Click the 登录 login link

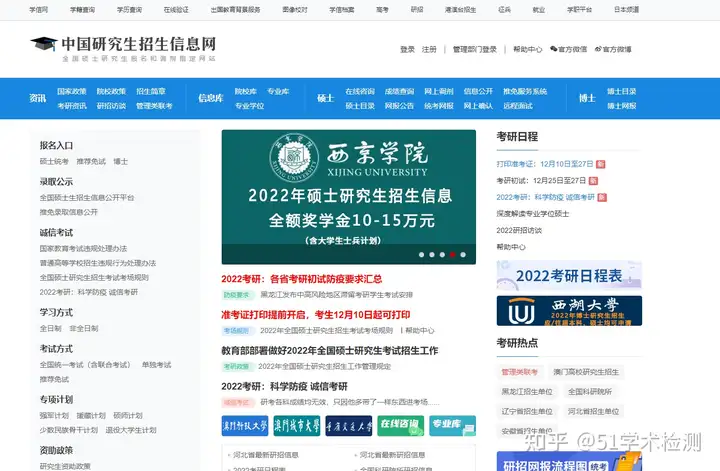tap(407, 49)
